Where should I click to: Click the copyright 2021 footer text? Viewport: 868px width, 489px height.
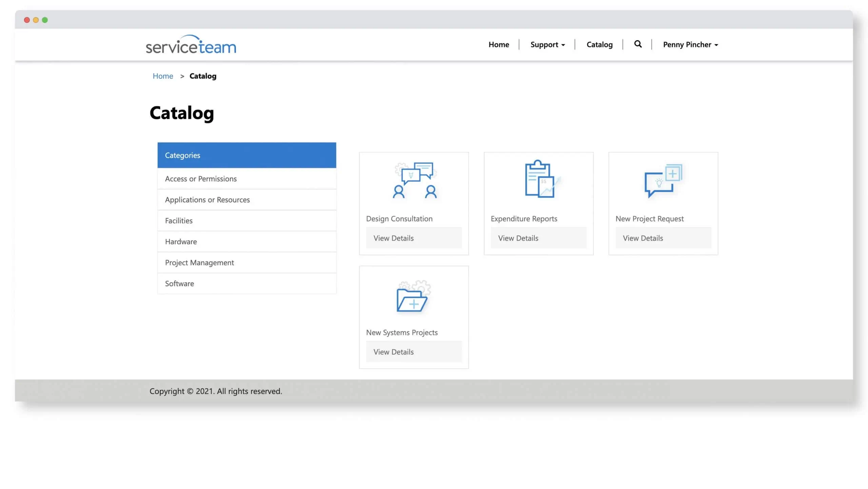point(216,391)
